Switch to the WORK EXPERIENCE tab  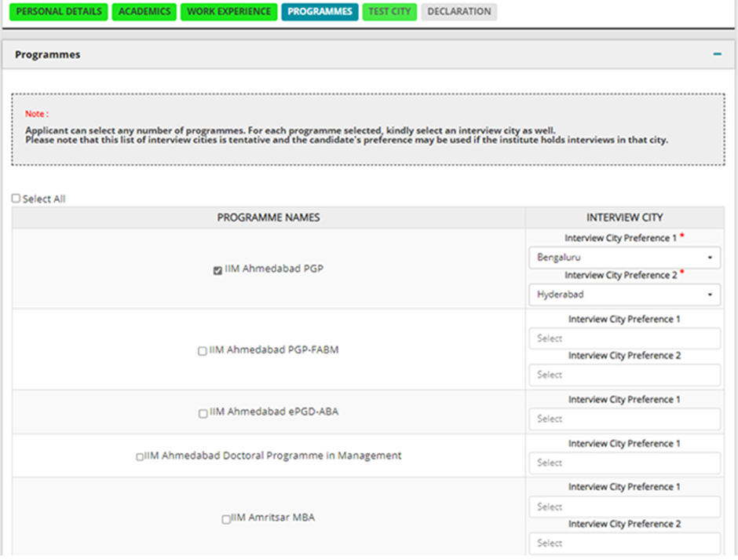tap(228, 11)
